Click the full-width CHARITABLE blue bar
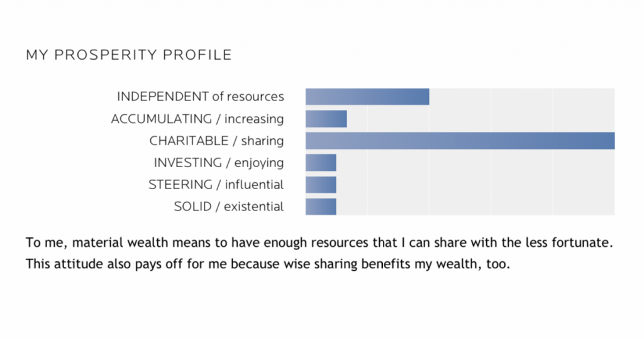 460,141
